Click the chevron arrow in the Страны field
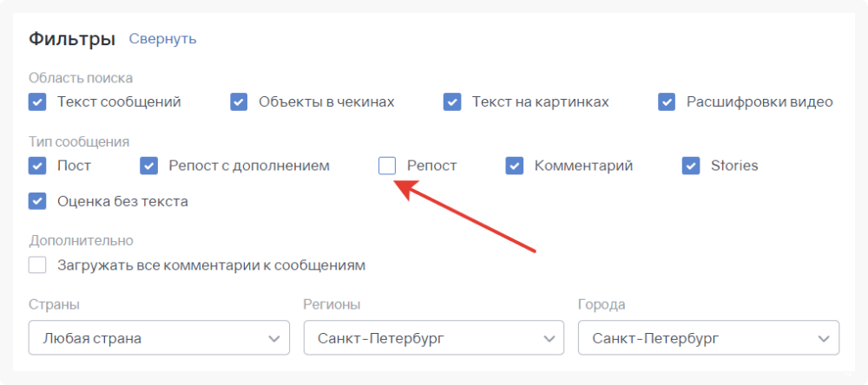 [273, 338]
